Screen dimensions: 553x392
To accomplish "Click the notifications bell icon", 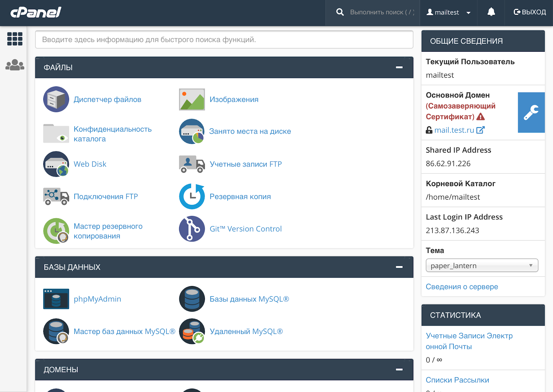I will [491, 12].
